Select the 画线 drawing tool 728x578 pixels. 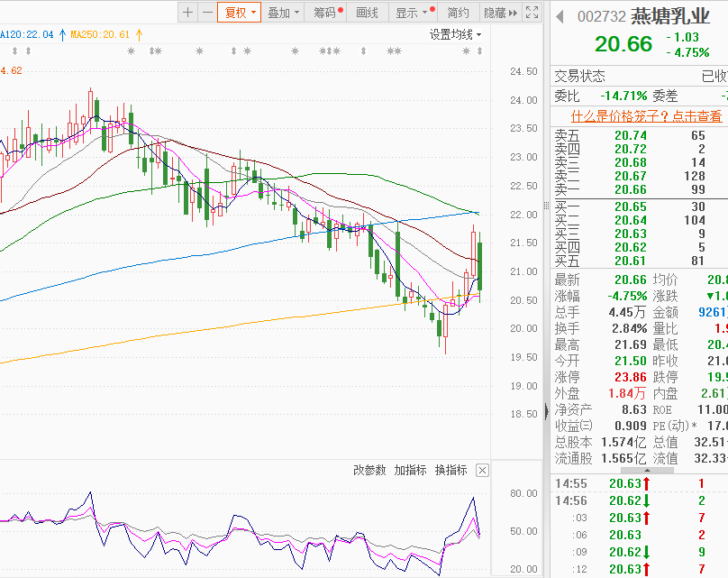coord(367,13)
